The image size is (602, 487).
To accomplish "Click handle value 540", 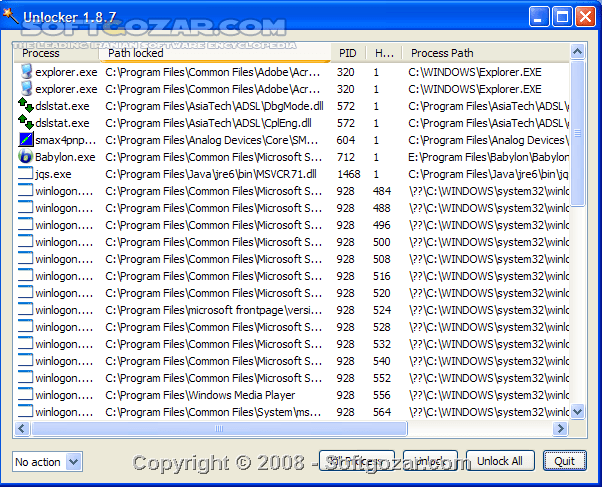I will tap(382, 361).
